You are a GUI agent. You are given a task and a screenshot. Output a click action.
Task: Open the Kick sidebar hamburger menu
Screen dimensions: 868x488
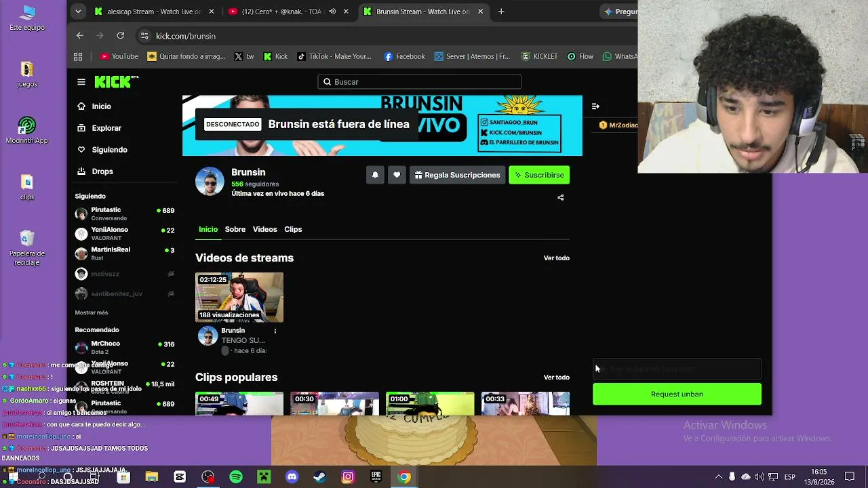click(x=81, y=82)
